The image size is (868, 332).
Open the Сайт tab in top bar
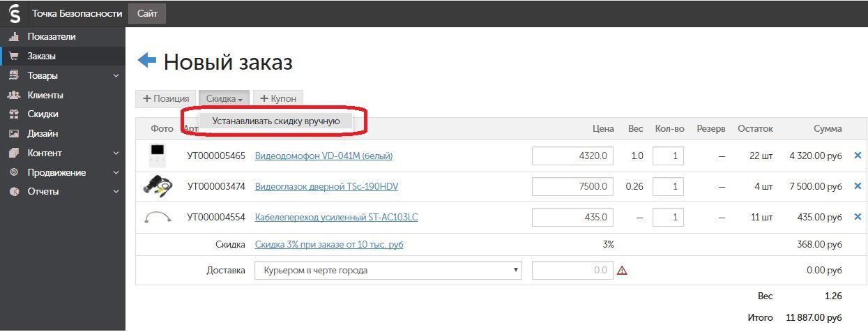147,13
